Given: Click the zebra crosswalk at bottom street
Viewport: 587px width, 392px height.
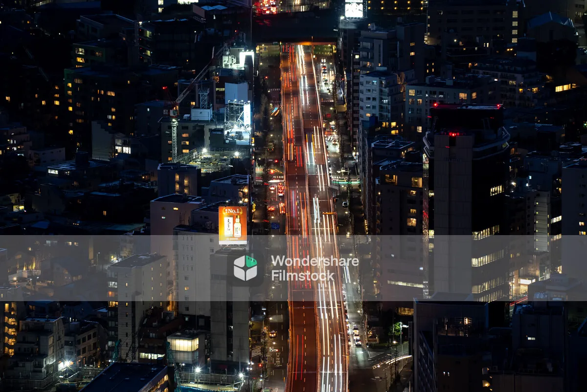Looking at the screenshot, I should click(256, 351).
